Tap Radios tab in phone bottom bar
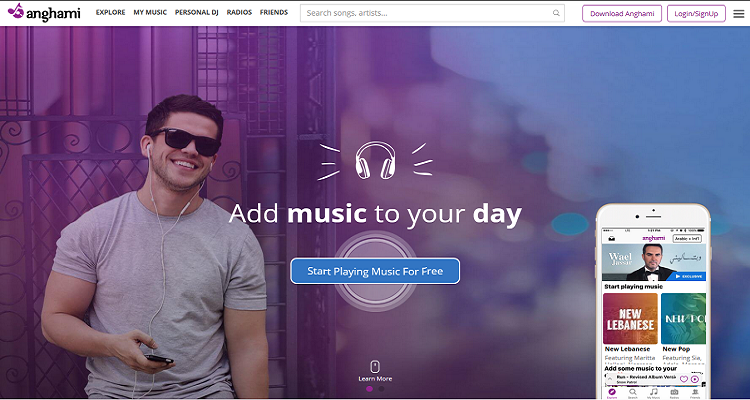The height and width of the screenshot is (400, 750). [x=674, y=392]
